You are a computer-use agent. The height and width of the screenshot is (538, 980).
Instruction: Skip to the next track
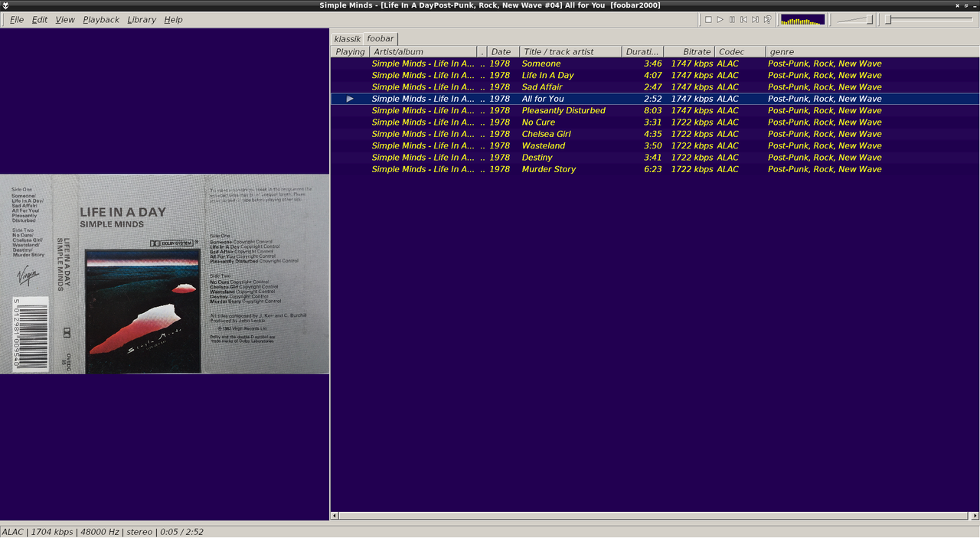755,19
